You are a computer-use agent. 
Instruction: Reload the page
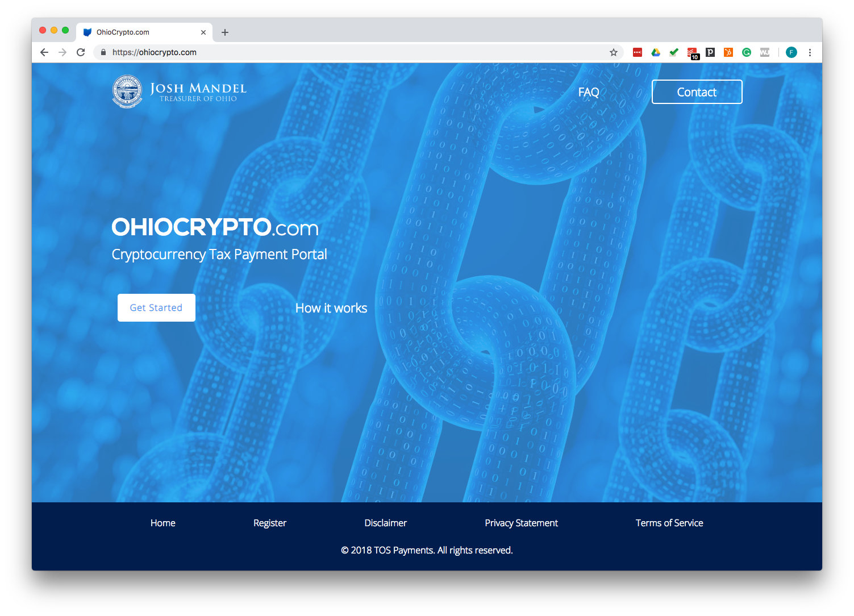tap(81, 52)
